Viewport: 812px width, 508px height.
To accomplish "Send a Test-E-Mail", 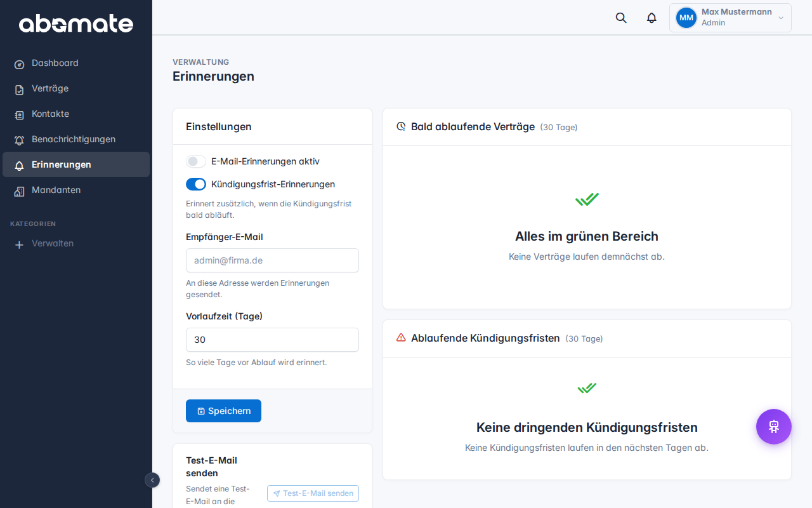I will 313,493.
